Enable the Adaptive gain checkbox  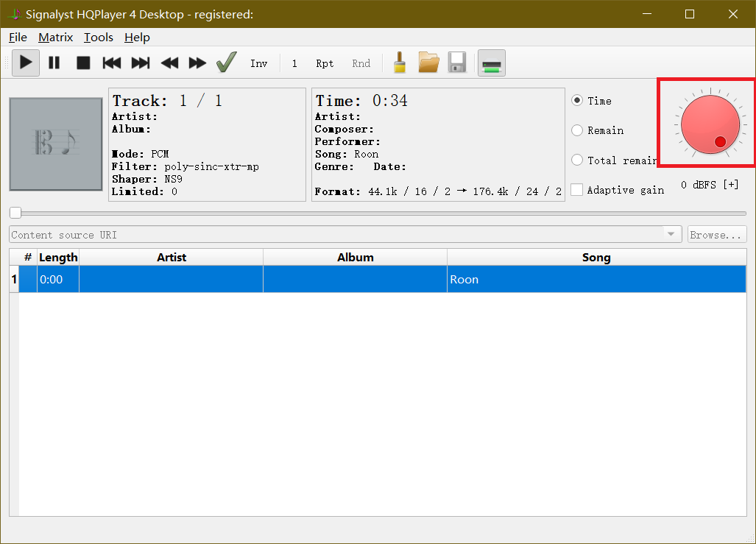(x=577, y=190)
